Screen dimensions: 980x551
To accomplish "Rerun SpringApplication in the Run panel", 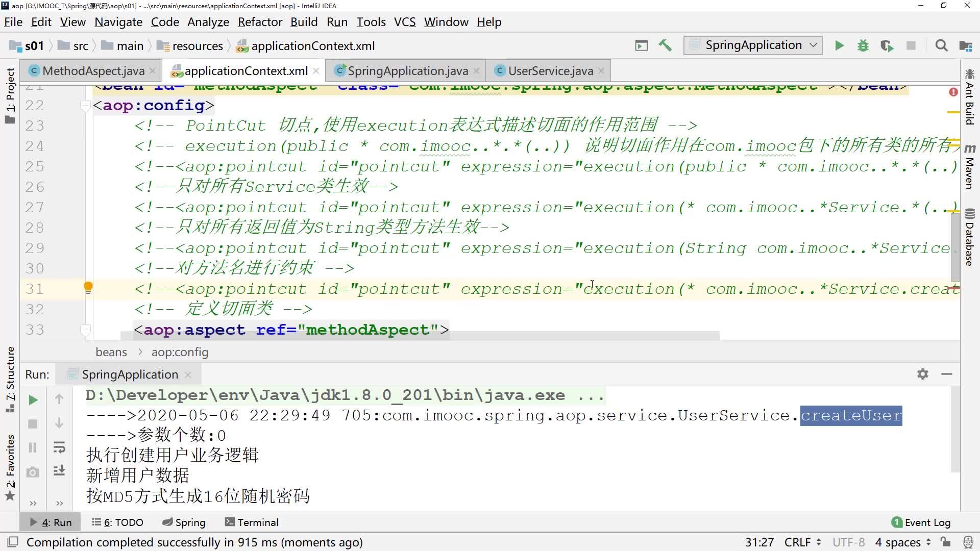I will point(33,400).
